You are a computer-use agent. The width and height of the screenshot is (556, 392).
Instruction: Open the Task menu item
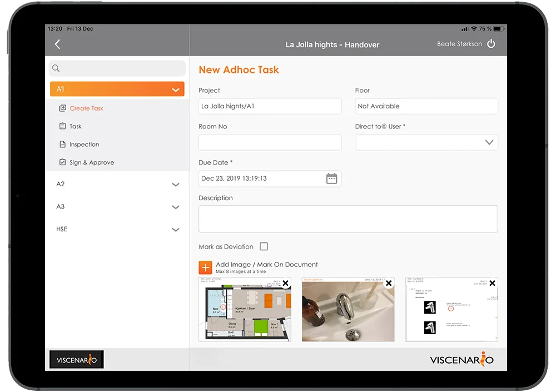[76, 126]
